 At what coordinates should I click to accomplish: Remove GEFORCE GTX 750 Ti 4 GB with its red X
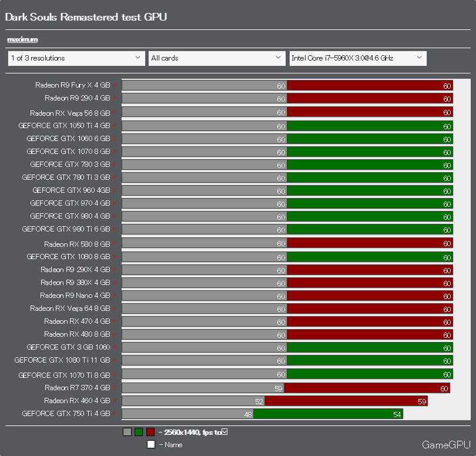[115, 414]
